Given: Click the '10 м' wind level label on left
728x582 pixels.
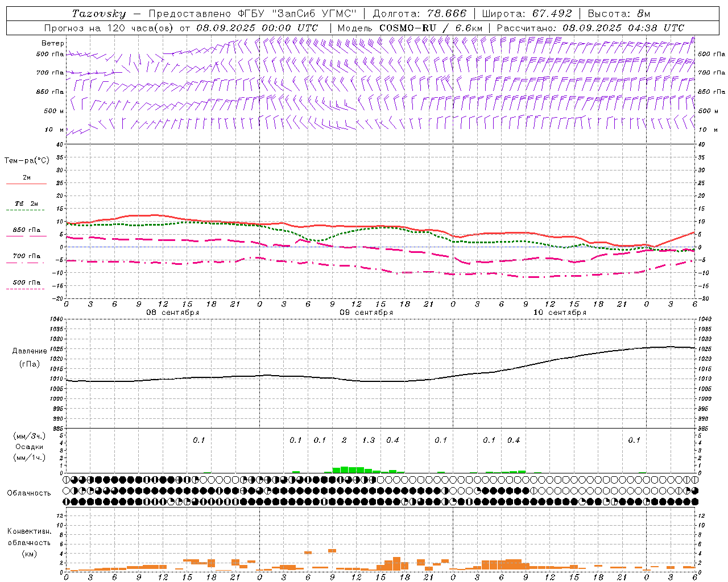Looking at the screenshot, I should pyautogui.click(x=55, y=130).
